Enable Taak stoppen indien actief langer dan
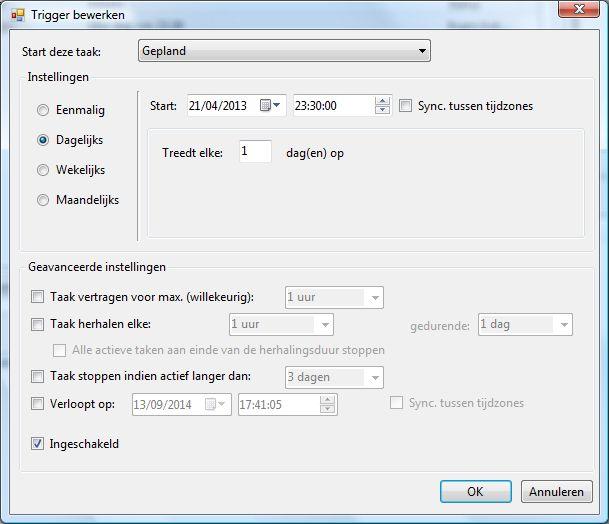This screenshot has height=524, width=609. tap(37, 376)
